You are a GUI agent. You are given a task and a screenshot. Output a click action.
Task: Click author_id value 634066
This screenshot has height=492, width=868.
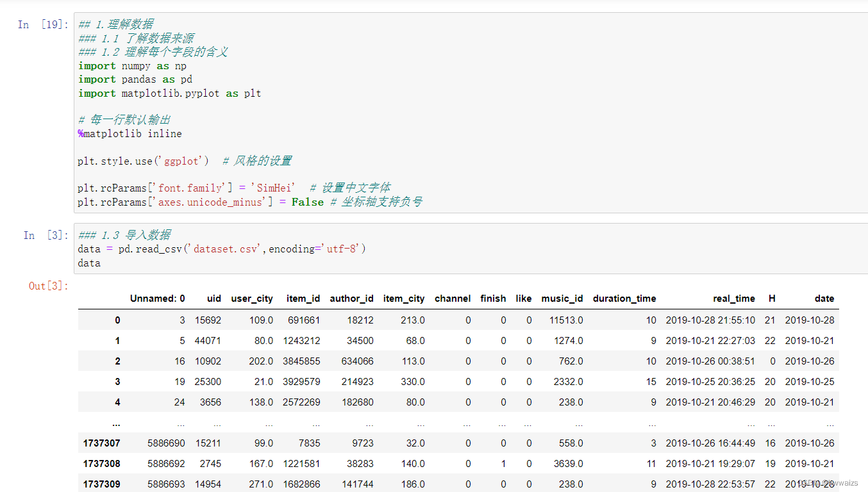[358, 361]
